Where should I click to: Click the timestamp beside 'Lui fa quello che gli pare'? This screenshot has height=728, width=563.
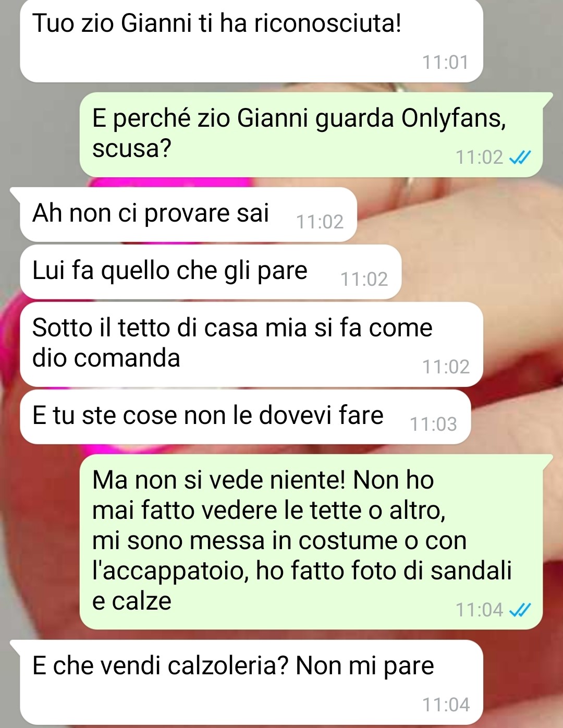point(364,280)
